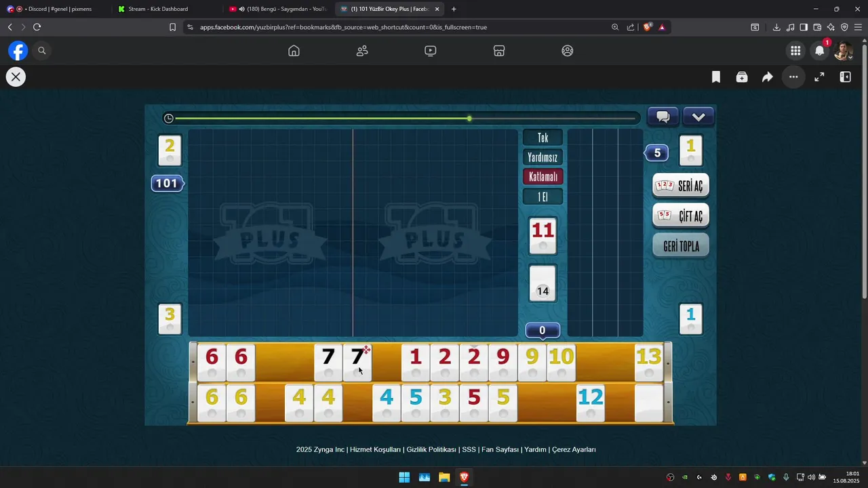Image resolution: width=868 pixels, height=488 pixels.
Task: Click the GERİ TOPLA button
Action: coord(680,246)
